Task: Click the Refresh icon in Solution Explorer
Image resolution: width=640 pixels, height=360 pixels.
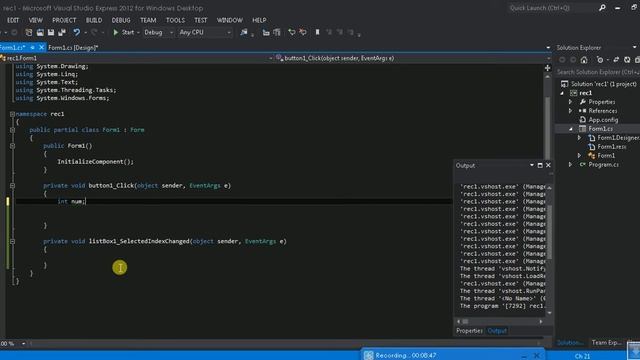Action: [627, 60]
